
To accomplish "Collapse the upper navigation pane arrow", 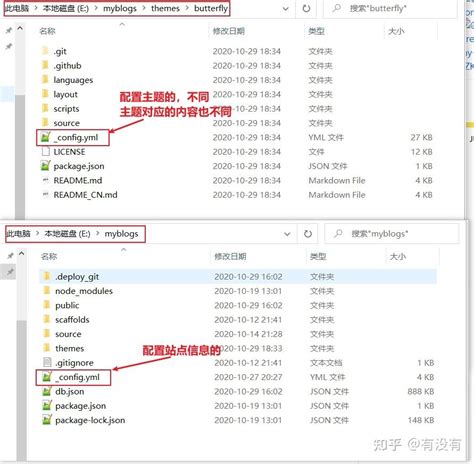I will pyautogui.click(x=20, y=28).
